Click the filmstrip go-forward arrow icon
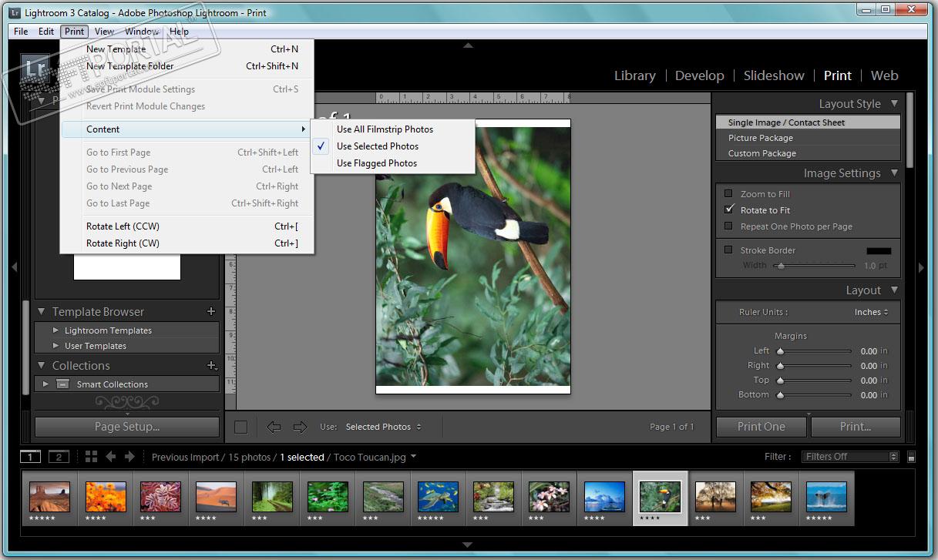 coord(129,457)
